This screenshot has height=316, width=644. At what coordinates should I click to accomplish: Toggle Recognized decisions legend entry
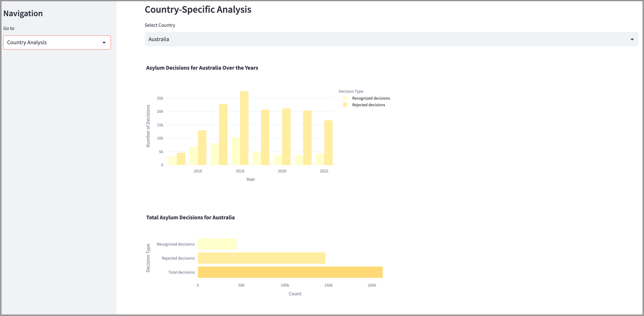pos(371,98)
